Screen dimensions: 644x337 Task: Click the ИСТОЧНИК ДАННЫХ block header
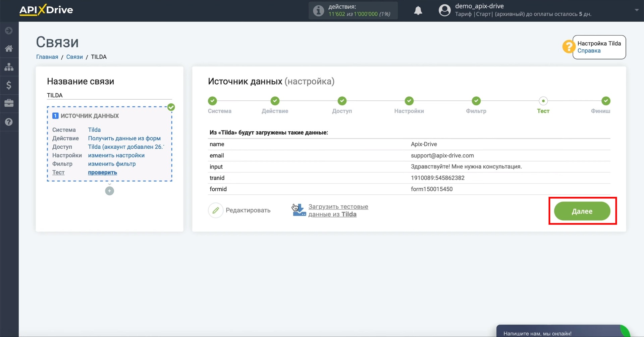tap(90, 116)
